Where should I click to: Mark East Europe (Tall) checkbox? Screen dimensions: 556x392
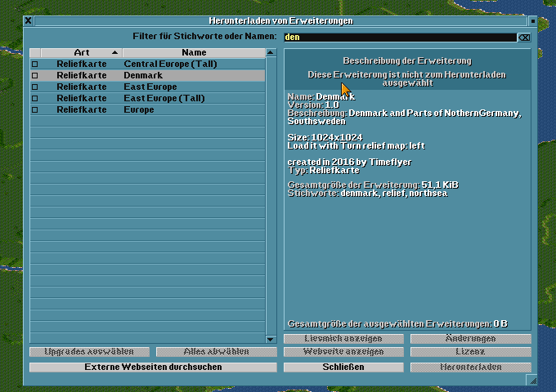click(34, 98)
